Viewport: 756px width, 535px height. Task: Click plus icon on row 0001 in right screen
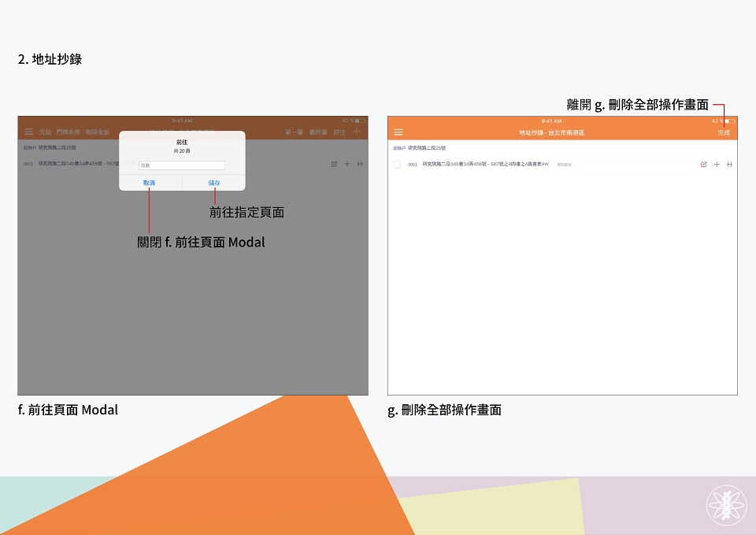click(x=717, y=165)
